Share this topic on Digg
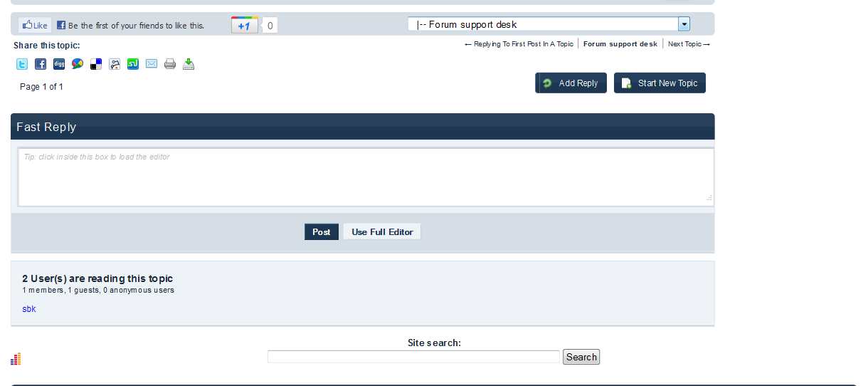This screenshot has width=868, height=386. [x=59, y=64]
